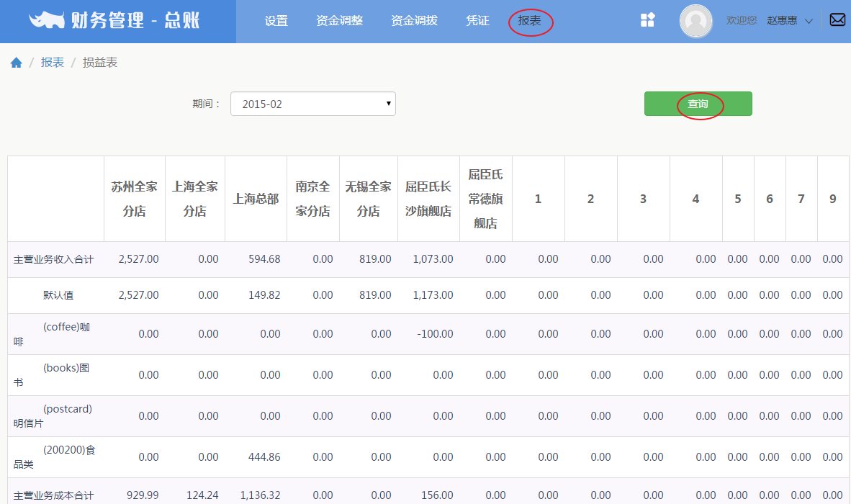Viewport: 851px width, 504px height.
Task: Click the user avatar picture
Action: 695,21
